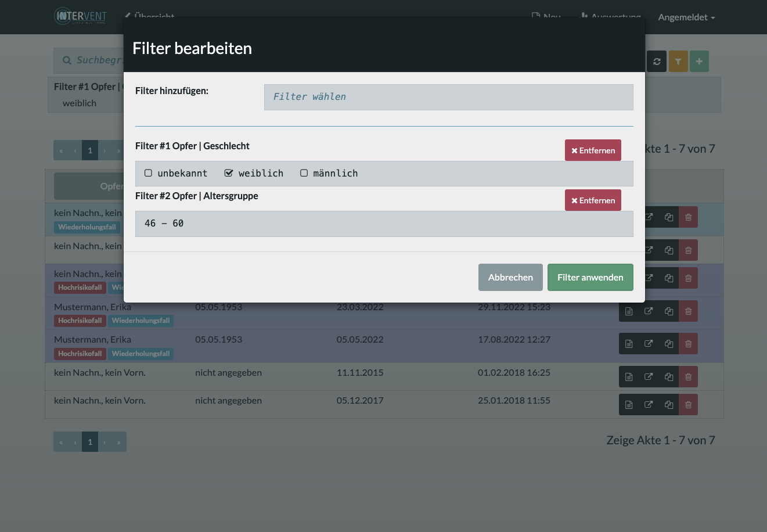Screen dimensions: 767x532
Task: Click trash icon in Erika 05.05.2022 row
Action: pyautogui.click(x=688, y=344)
